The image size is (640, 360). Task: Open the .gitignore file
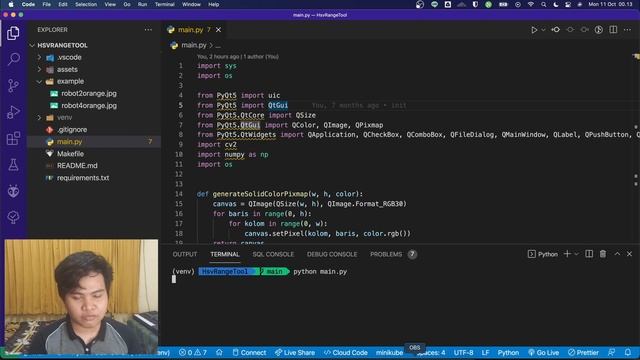pyautogui.click(x=72, y=129)
